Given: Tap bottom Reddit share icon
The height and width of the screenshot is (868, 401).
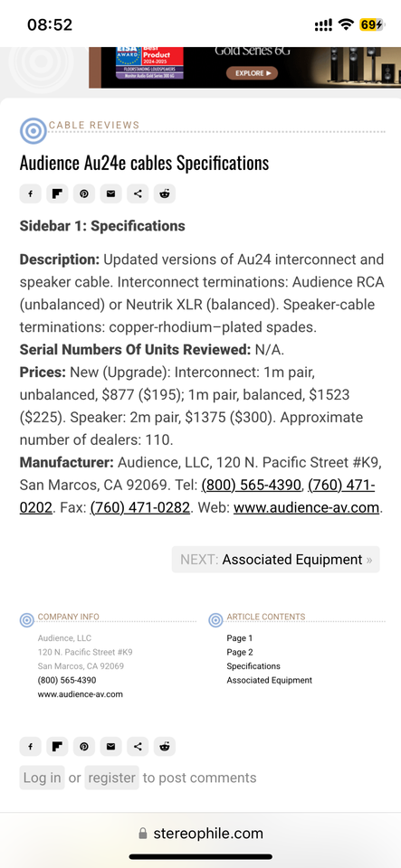Looking at the screenshot, I should pyautogui.click(x=165, y=746).
